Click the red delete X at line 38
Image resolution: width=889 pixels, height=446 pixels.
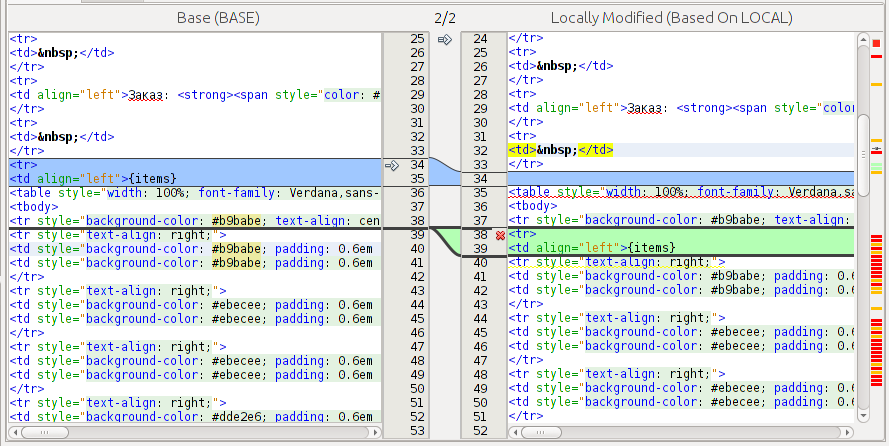point(500,235)
